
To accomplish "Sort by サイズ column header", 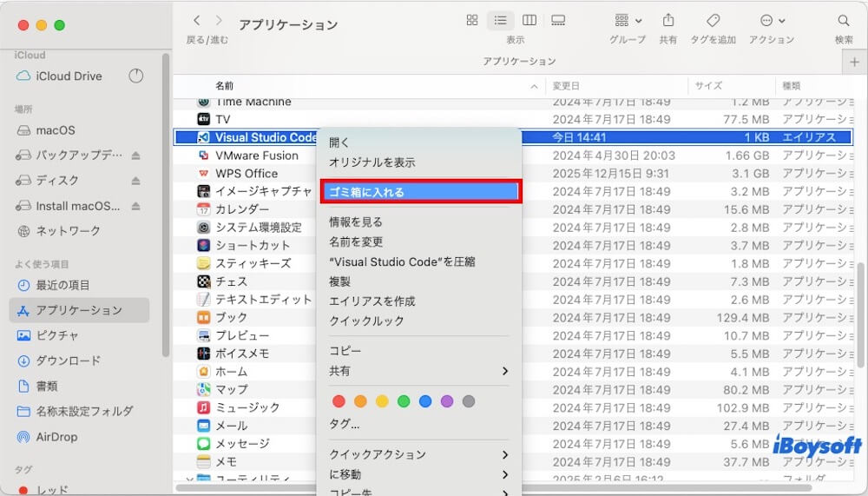I will 708,86.
